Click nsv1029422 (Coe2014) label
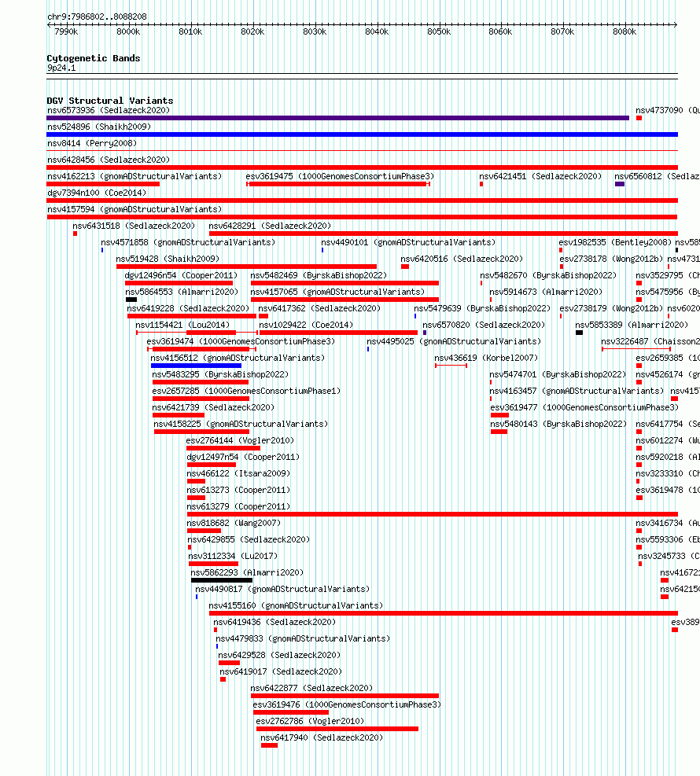The height and width of the screenshot is (776, 700). pyautogui.click(x=307, y=325)
